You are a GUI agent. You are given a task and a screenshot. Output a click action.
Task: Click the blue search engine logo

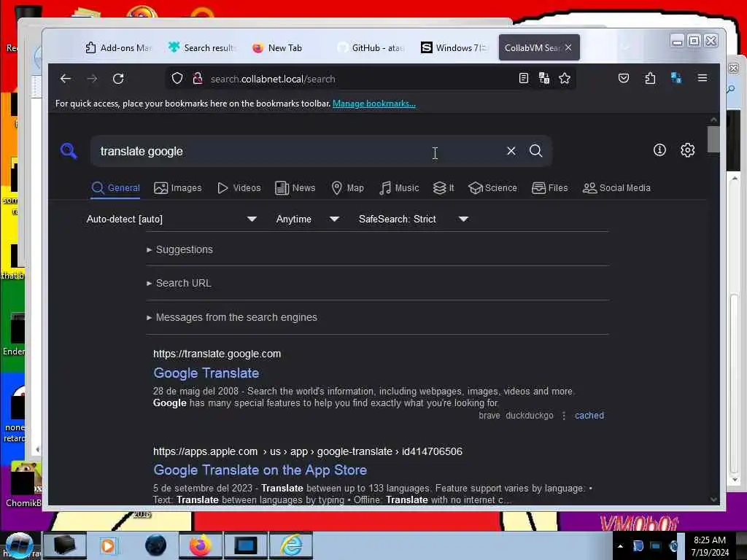tap(69, 151)
